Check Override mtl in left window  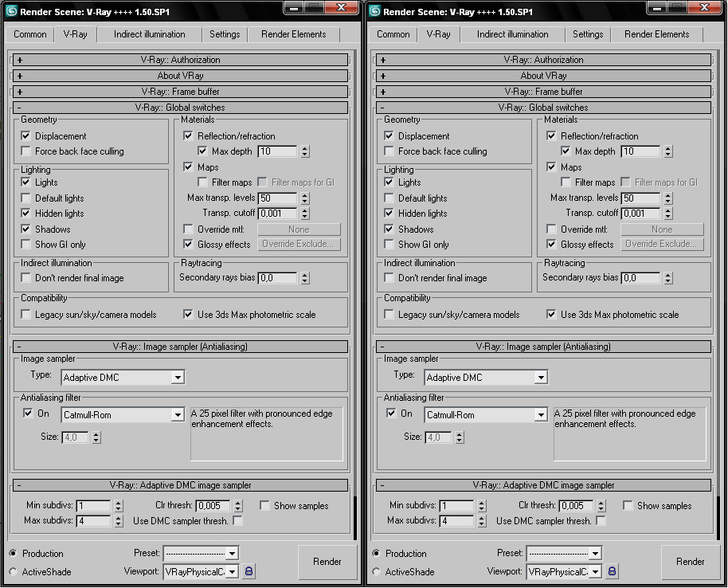pos(188,229)
